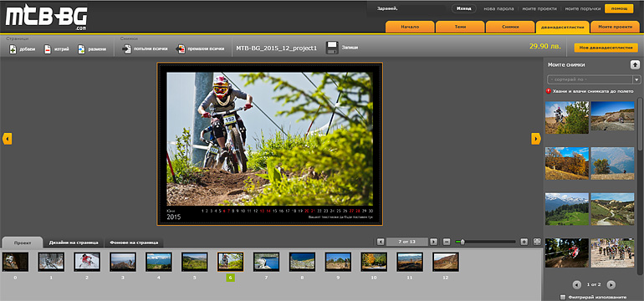Select page thumbnail 3
Screen dimensions: 644x301
tap(123, 262)
